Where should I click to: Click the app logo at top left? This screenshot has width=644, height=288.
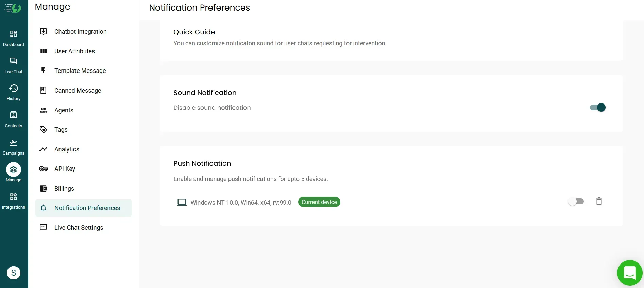coord(13,8)
